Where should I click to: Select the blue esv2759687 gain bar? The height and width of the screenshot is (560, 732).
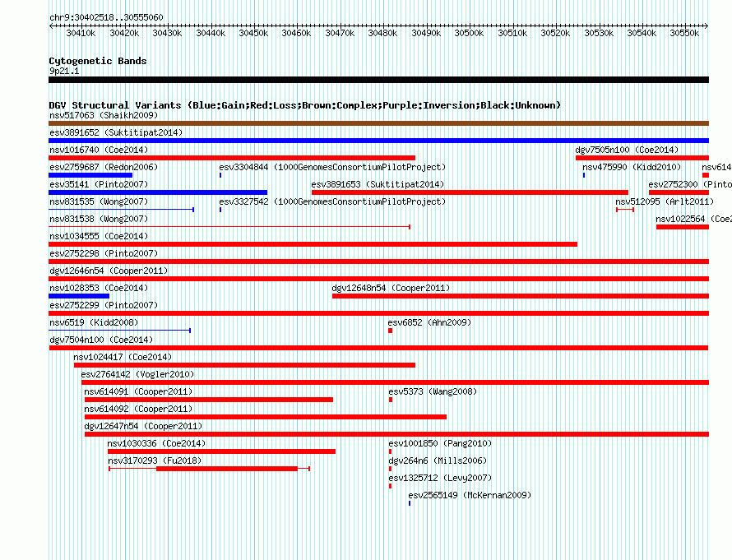click(x=90, y=175)
